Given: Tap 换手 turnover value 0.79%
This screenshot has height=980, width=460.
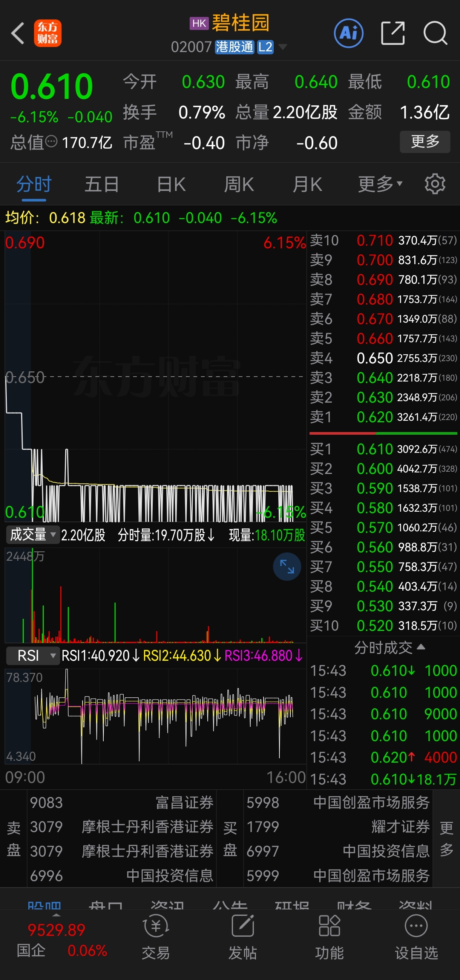Looking at the screenshot, I should point(201,112).
